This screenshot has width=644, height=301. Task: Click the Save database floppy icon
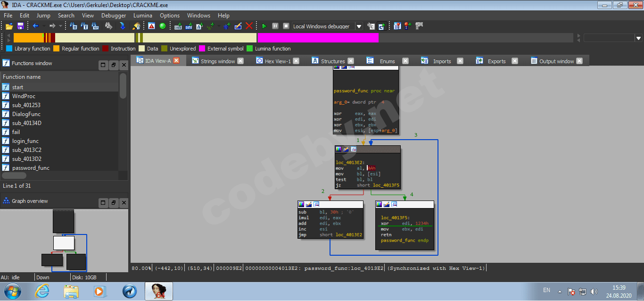pos(21,26)
